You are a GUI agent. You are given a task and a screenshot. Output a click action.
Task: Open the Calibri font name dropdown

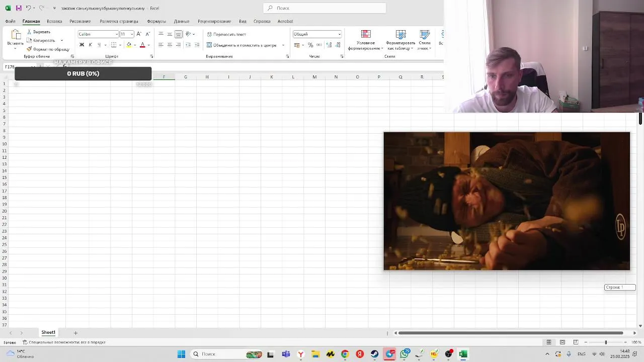pos(117,34)
